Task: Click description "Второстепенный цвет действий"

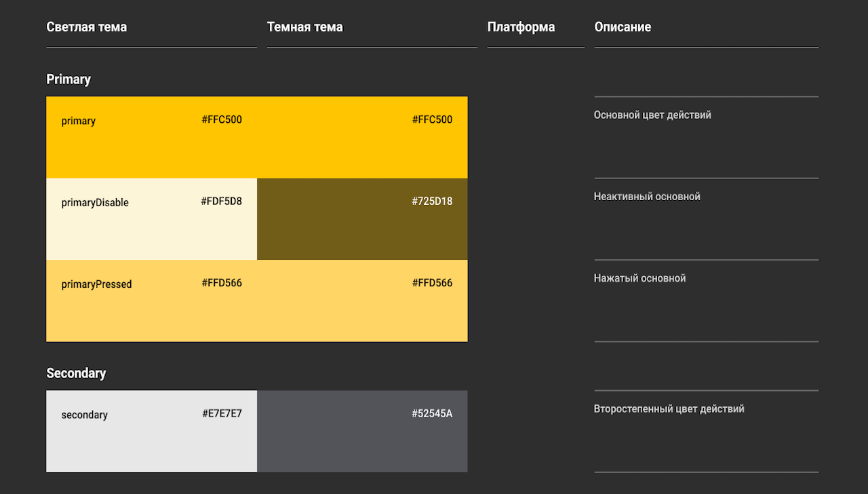Action: pos(669,409)
